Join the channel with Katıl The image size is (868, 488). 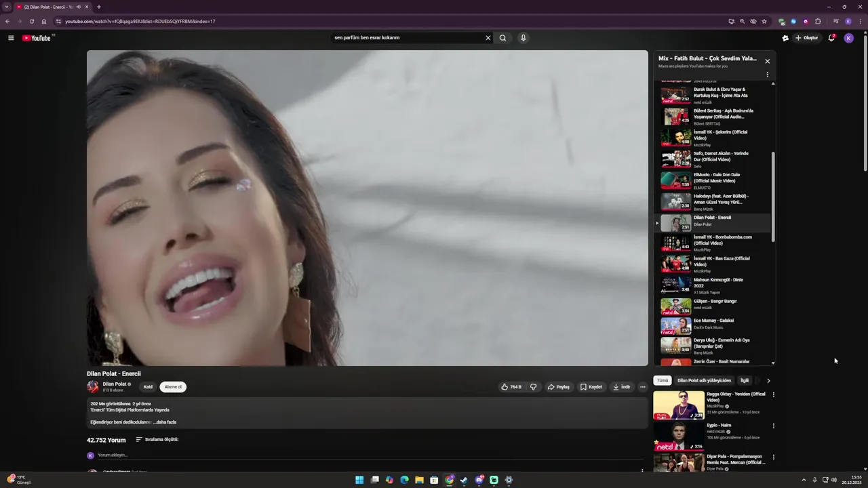pyautogui.click(x=148, y=387)
